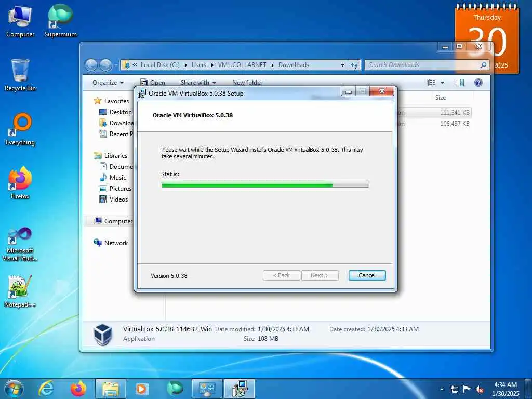The image size is (532, 399).
Task: Click Local Disk (C:) in address bar
Action: click(x=160, y=65)
